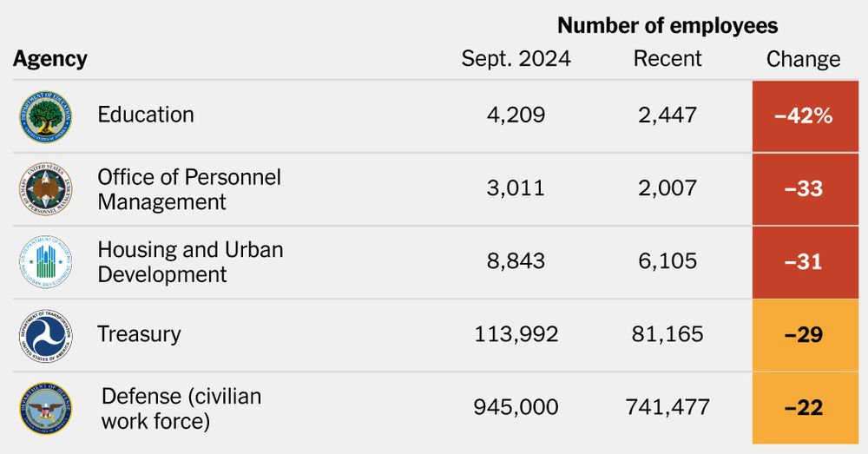Click Defense (civilian work force) label
The height and width of the screenshot is (454, 868).
[x=181, y=408]
